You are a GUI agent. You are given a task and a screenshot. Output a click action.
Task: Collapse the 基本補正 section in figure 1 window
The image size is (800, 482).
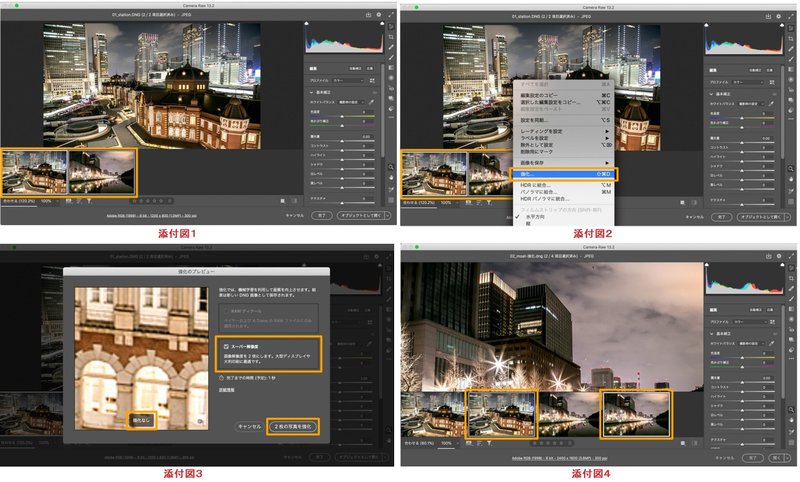(312, 92)
